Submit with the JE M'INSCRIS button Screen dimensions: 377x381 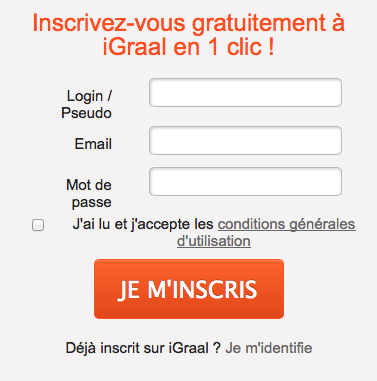click(189, 289)
